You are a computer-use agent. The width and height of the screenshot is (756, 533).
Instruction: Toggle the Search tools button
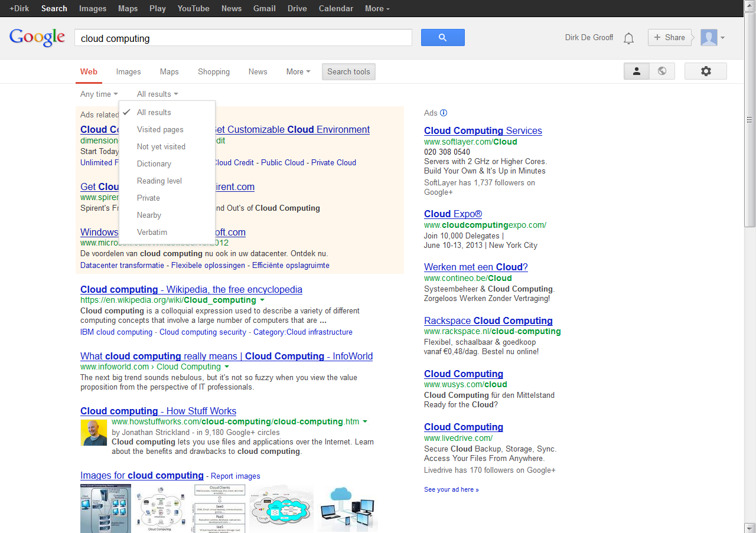pyautogui.click(x=348, y=71)
